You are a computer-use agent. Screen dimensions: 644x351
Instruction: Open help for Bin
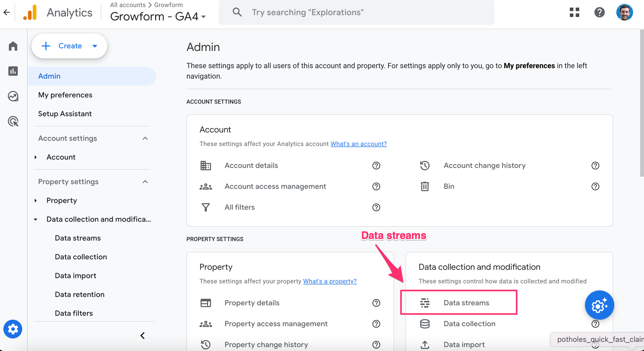[595, 186]
